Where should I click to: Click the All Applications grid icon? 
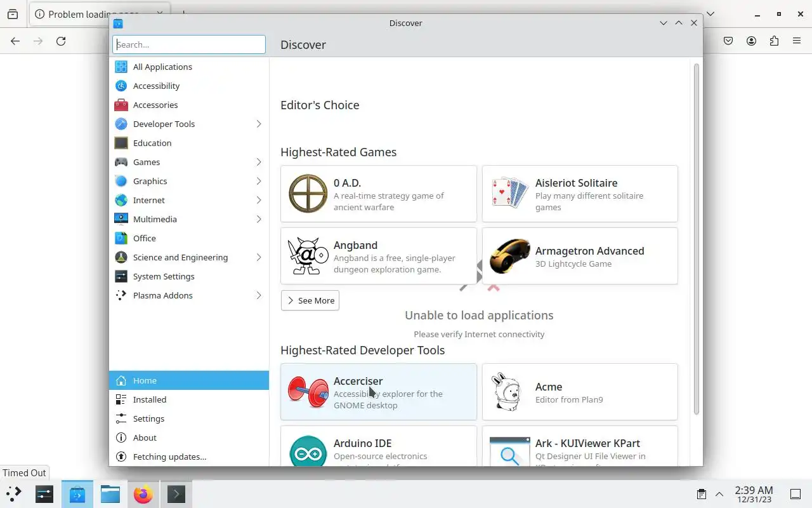[x=121, y=67]
